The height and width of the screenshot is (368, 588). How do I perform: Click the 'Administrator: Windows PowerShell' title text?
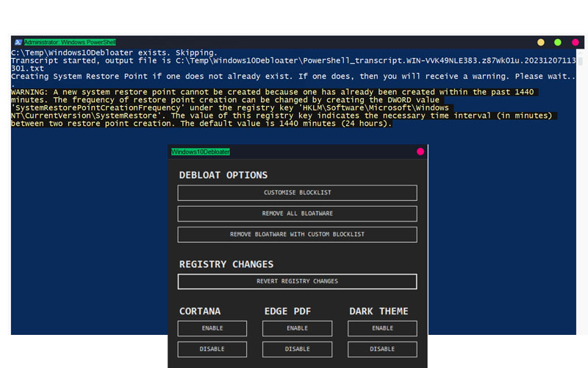pos(70,43)
